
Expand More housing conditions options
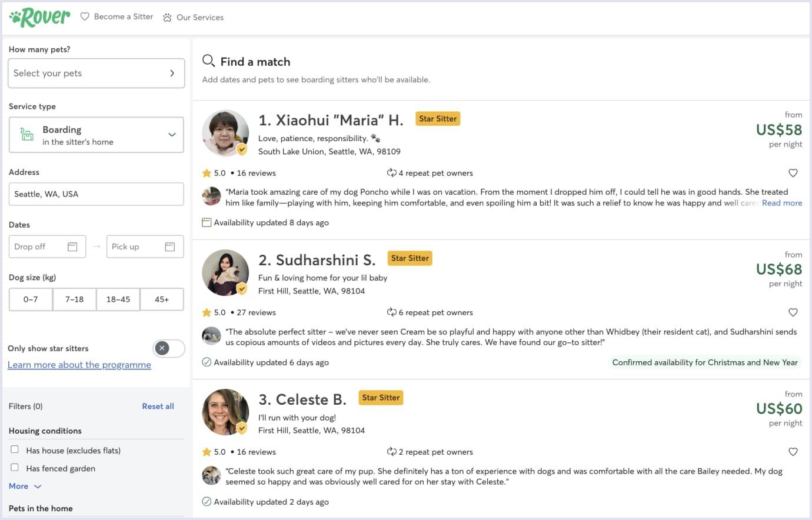coord(24,486)
